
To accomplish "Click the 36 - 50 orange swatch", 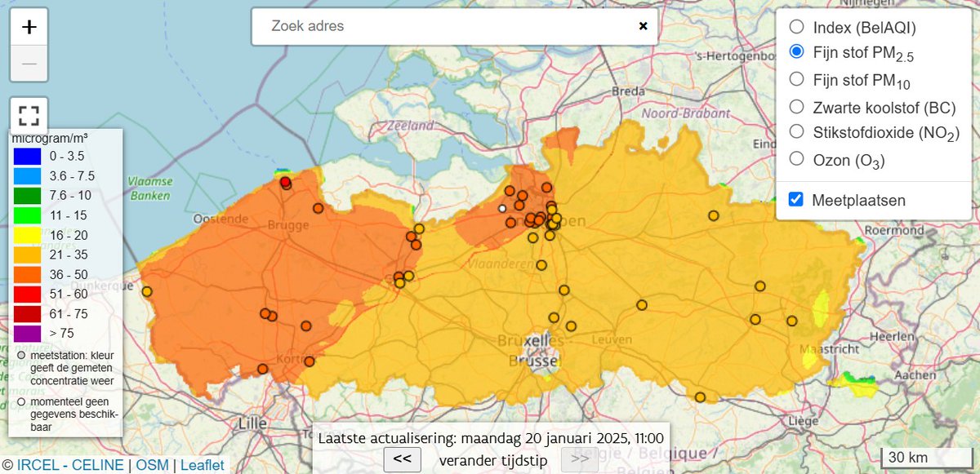I will coord(26,274).
